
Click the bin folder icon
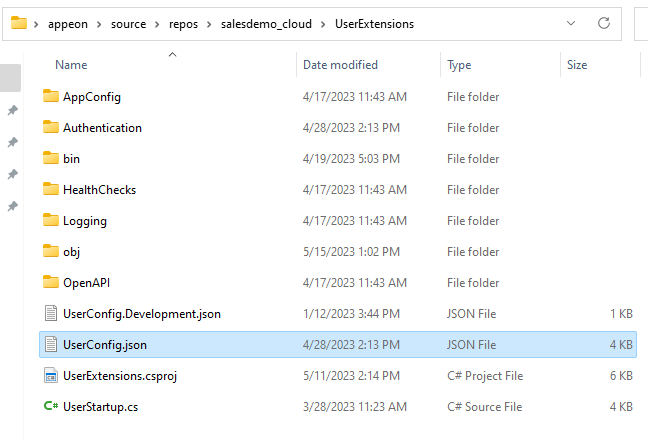click(52, 159)
